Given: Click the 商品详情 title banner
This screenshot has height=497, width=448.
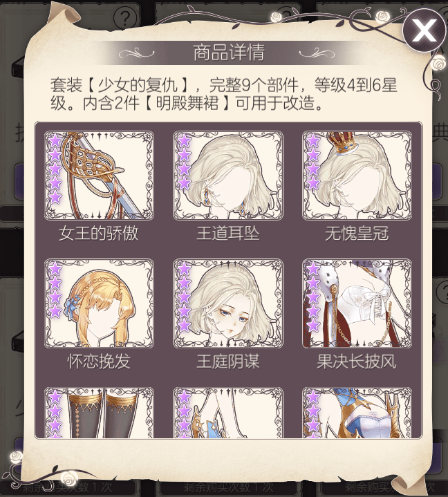Looking at the screenshot, I should pos(228,53).
